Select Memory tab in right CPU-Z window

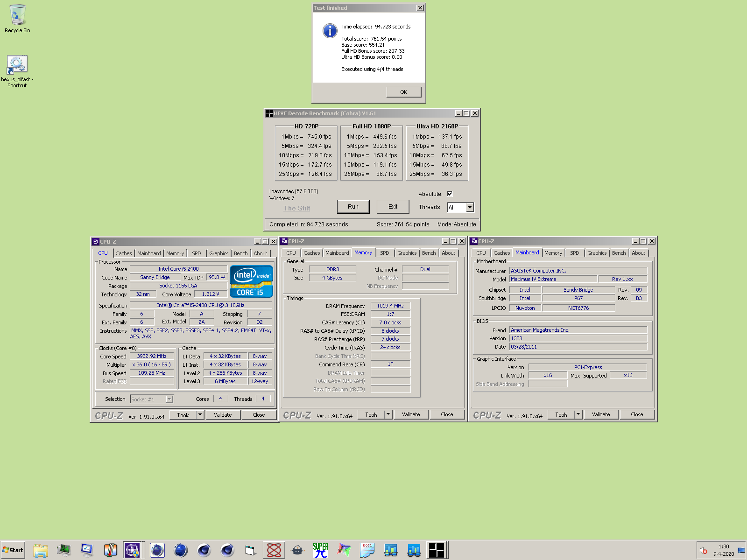tap(553, 253)
